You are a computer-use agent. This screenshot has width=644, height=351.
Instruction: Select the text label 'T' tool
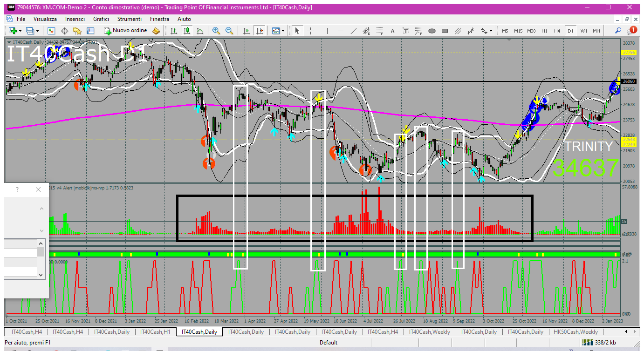(405, 31)
